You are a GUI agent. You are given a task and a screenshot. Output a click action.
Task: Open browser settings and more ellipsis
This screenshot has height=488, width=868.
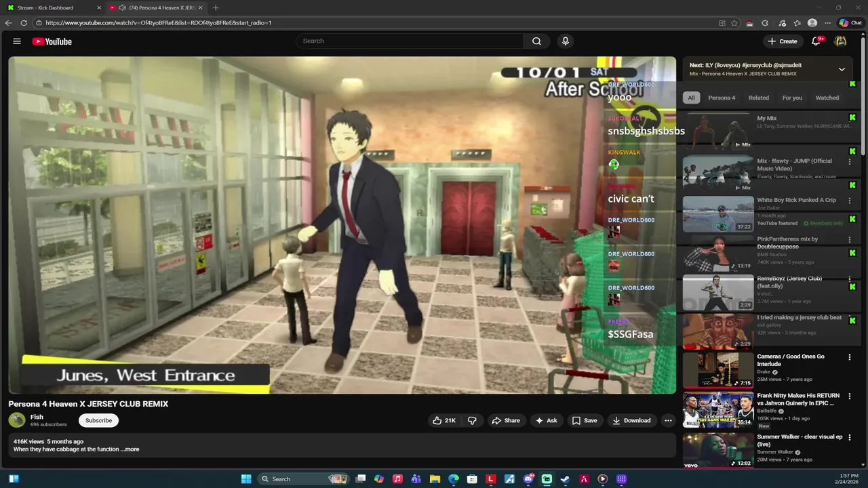pyautogui.click(x=828, y=22)
